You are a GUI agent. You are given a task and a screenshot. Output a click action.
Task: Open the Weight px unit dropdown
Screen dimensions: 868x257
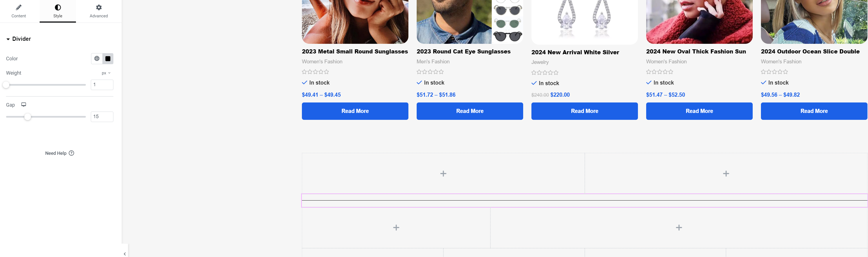pos(106,73)
